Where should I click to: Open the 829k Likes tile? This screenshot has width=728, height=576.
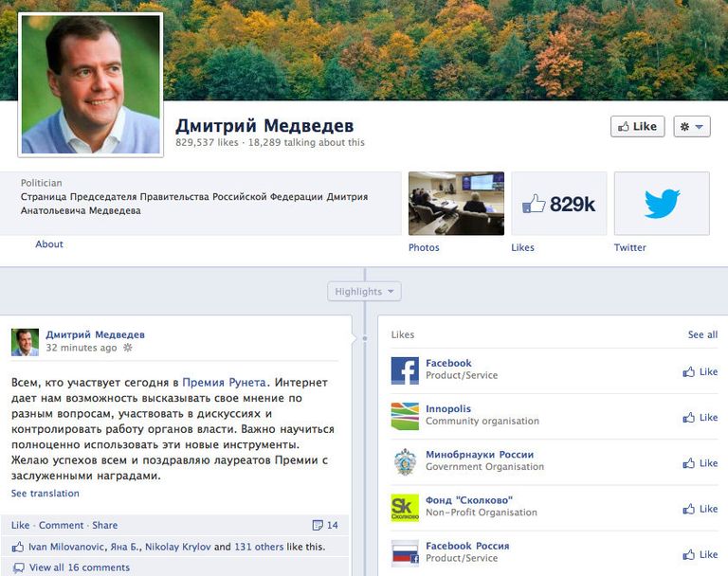point(559,204)
